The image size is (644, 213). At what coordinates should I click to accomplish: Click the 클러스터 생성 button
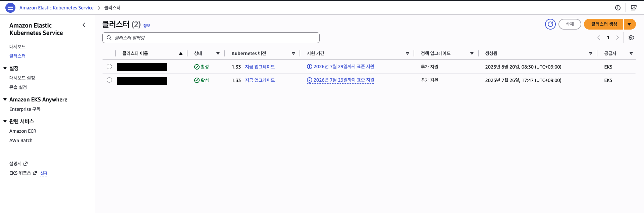[x=604, y=24]
